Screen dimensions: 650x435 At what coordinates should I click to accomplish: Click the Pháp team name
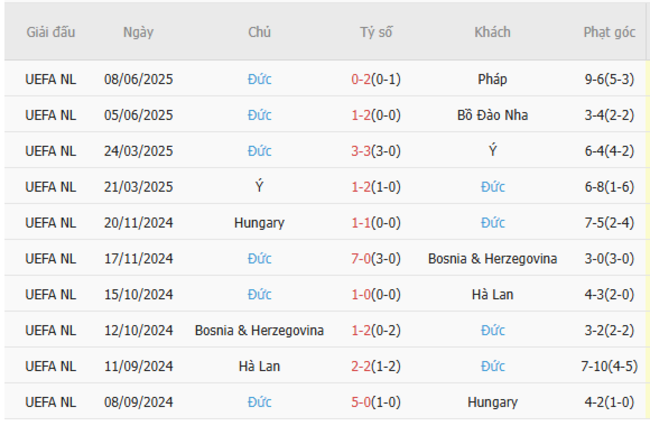pyautogui.click(x=492, y=79)
